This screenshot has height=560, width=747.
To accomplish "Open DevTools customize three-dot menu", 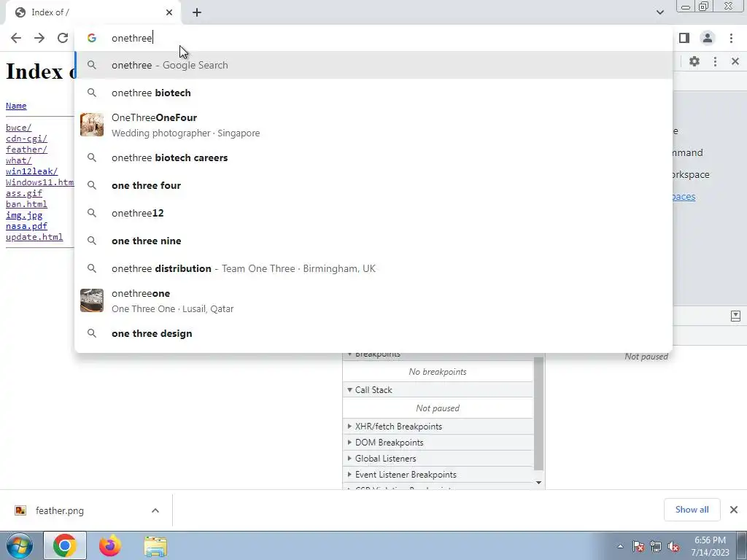I will (x=715, y=61).
